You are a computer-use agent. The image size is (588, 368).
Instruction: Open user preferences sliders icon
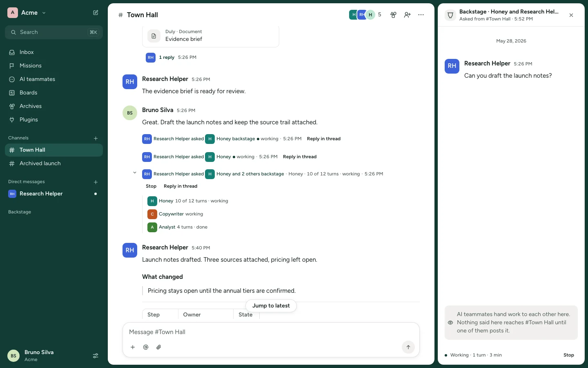pyautogui.click(x=96, y=356)
